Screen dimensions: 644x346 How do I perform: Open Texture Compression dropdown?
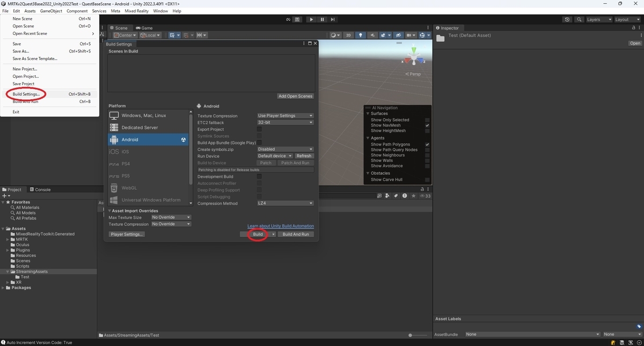click(285, 116)
